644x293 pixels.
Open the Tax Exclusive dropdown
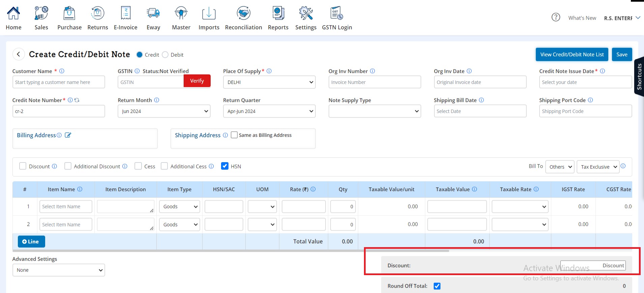pyautogui.click(x=598, y=167)
